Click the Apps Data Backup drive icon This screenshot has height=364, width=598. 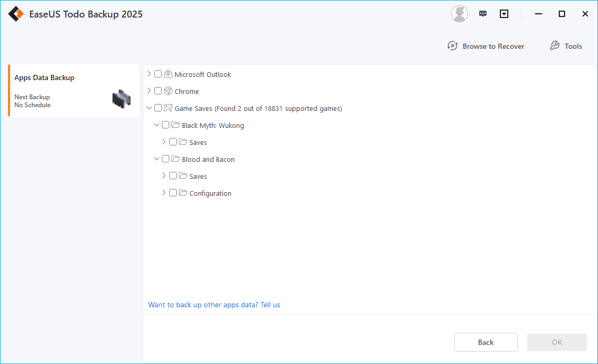click(122, 99)
